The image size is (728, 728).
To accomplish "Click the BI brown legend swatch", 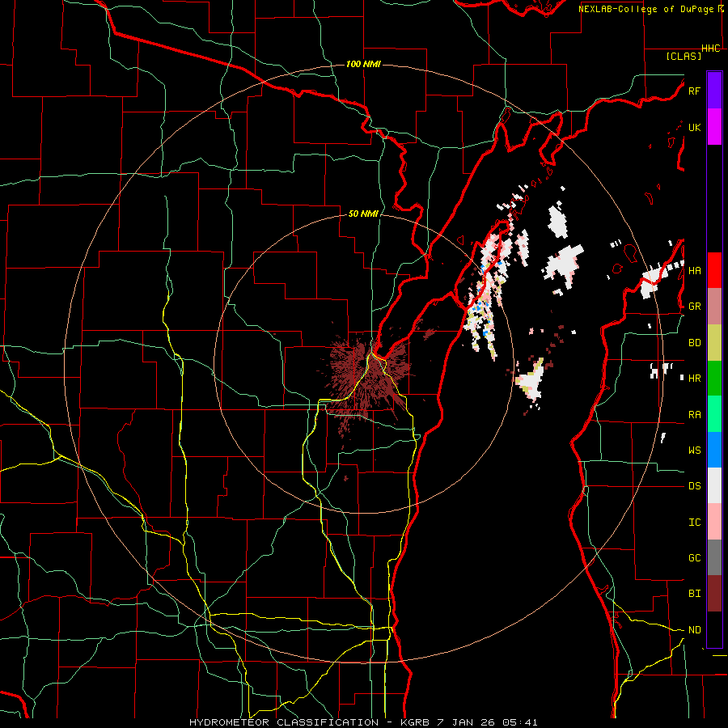I will point(714,594).
